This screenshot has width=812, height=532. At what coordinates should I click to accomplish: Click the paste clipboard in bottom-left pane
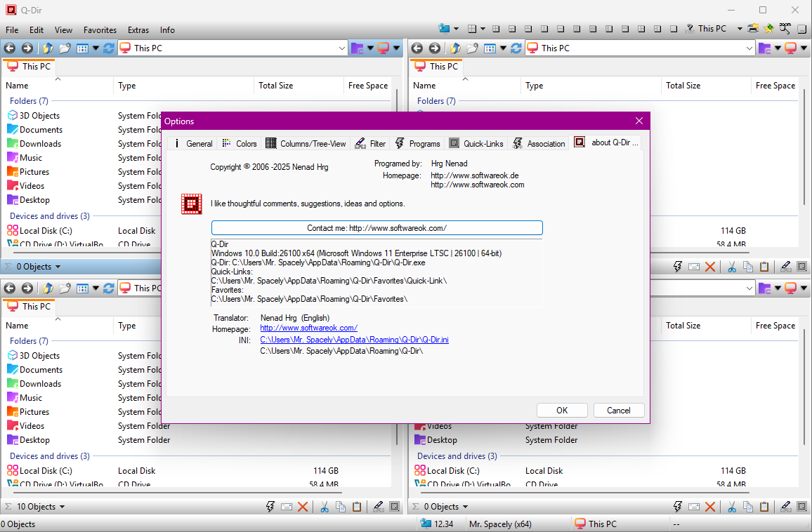click(x=357, y=507)
